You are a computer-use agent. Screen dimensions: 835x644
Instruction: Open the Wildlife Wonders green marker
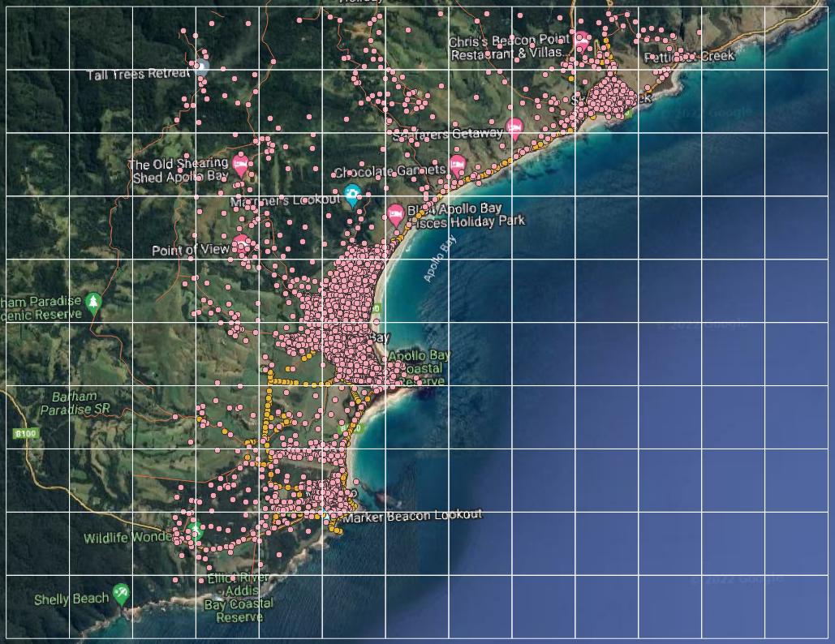coord(195,531)
